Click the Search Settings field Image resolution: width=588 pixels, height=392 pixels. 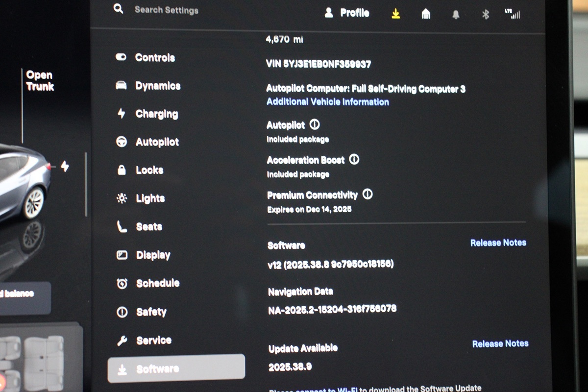167,10
